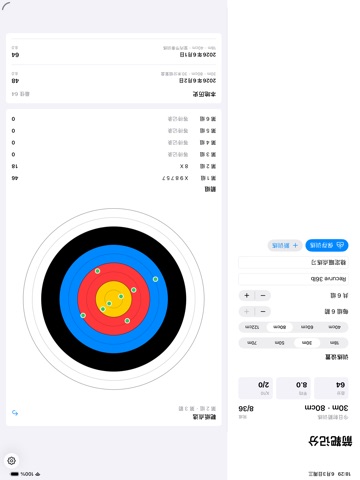Select the 60cm target size segment
The image size is (360, 480).
point(307,327)
